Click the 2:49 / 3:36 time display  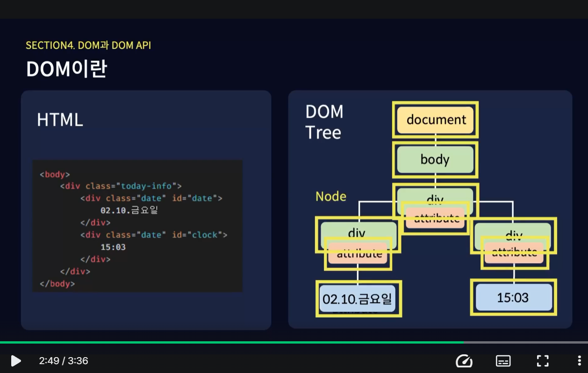(64, 361)
